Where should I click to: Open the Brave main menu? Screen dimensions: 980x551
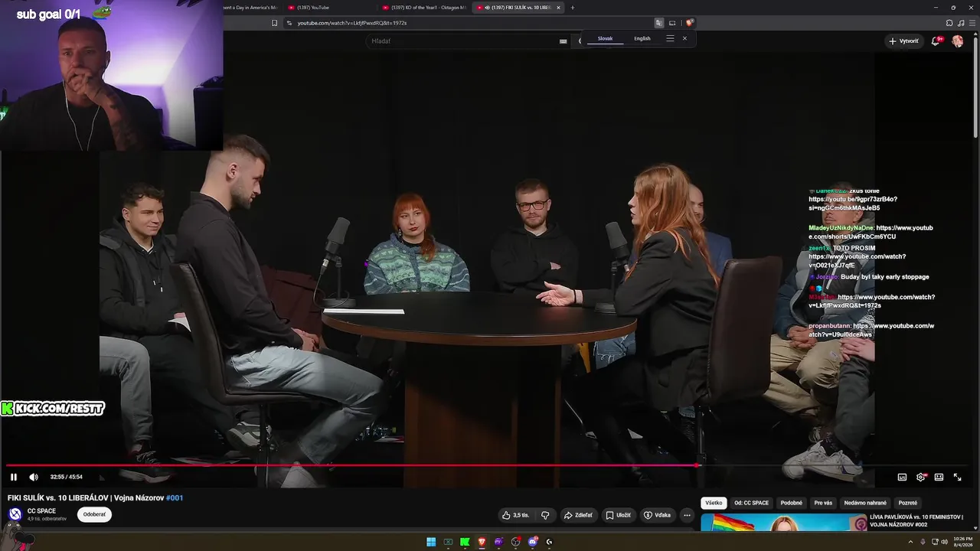click(972, 23)
